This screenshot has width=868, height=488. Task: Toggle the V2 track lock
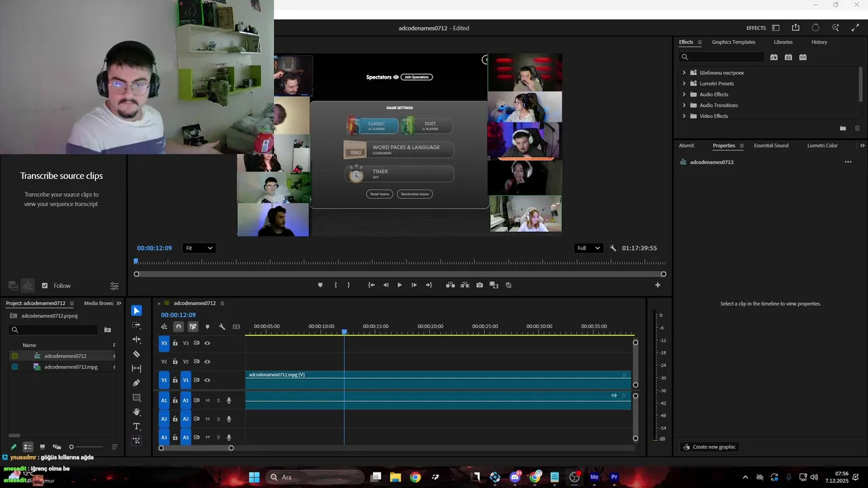click(x=175, y=362)
